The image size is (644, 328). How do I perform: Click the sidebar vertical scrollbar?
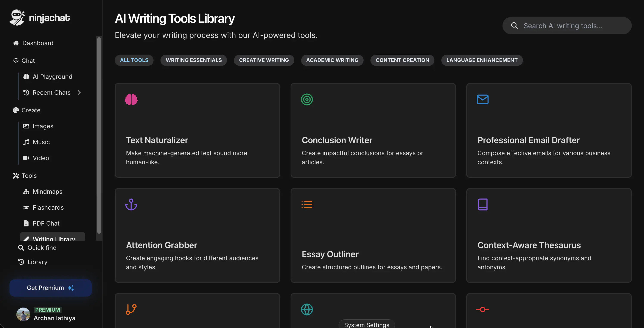[x=99, y=135]
